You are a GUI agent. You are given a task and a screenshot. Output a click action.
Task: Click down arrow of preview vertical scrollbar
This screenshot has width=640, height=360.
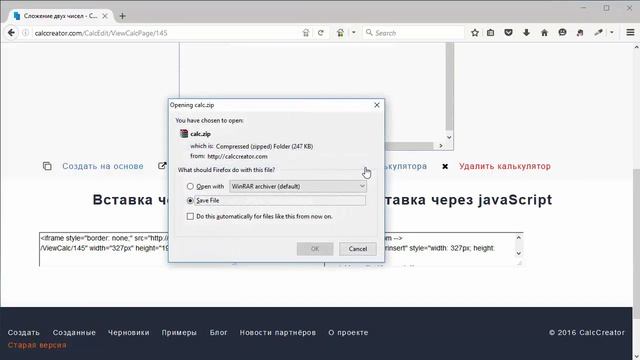pyautogui.click(x=449, y=138)
